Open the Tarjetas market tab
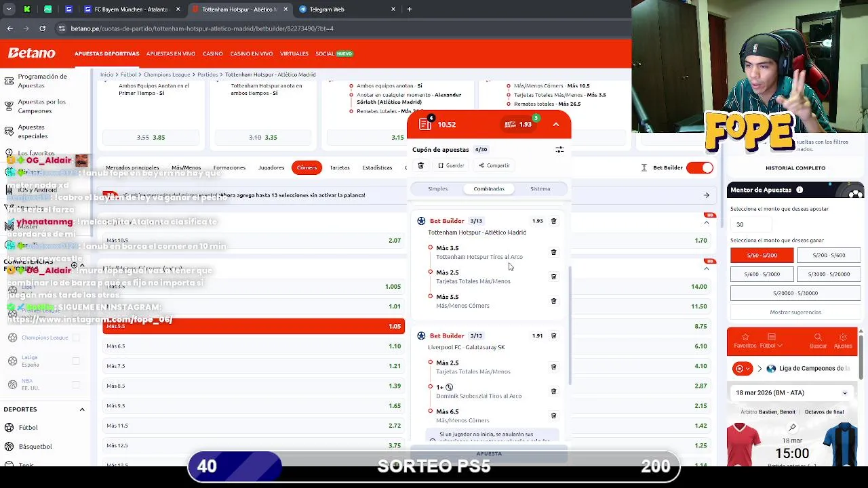 (x=340, y=167)
